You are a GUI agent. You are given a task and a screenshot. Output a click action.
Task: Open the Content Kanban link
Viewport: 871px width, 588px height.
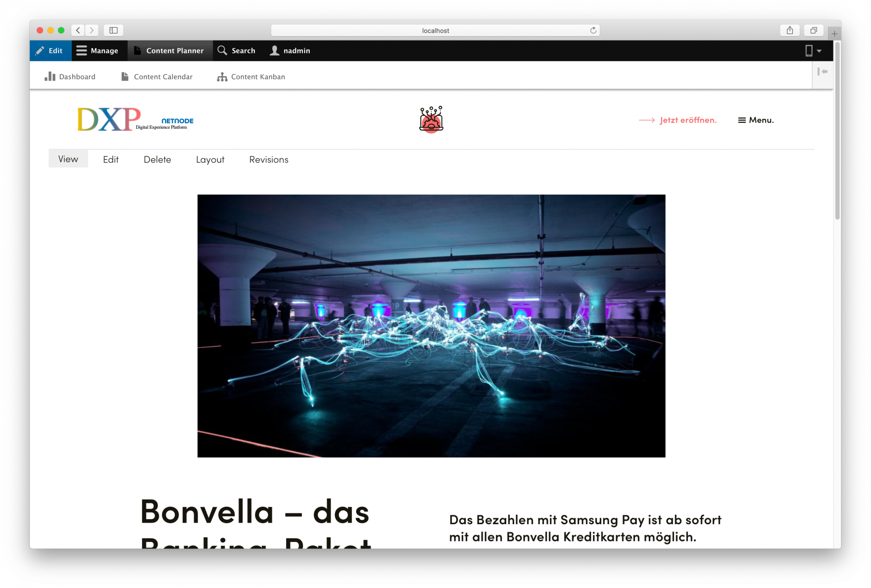click(251, 77)
